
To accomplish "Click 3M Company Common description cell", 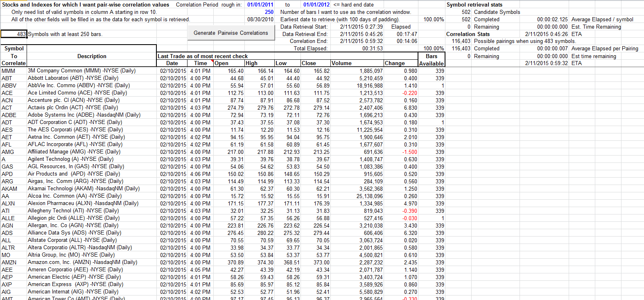I will point(92,71).
